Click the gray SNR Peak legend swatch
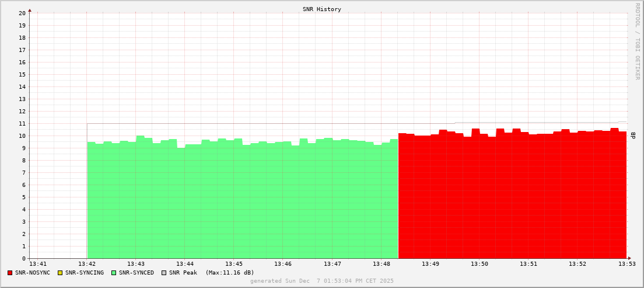The width and height of the screenshot is (644, 288). pos(164,273)
